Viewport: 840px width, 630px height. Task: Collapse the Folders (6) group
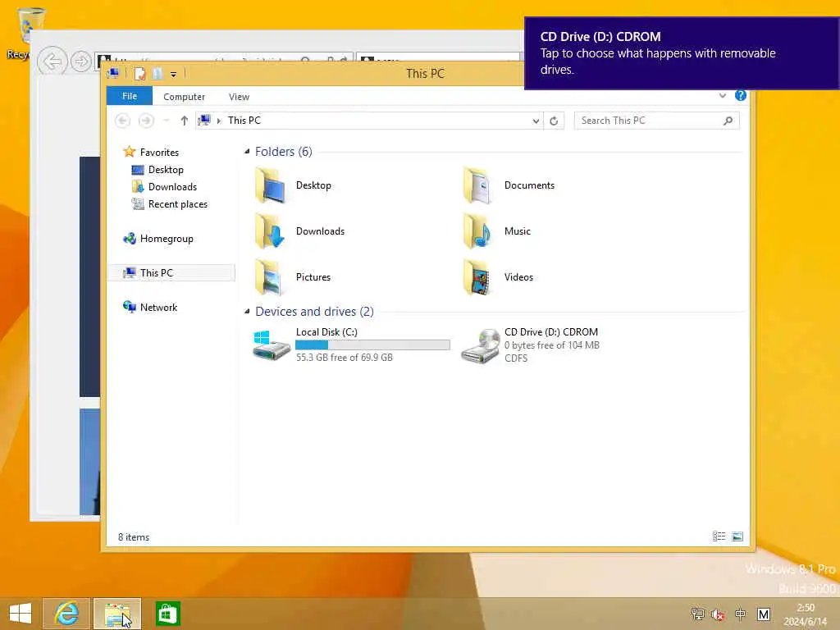point(247,152)
